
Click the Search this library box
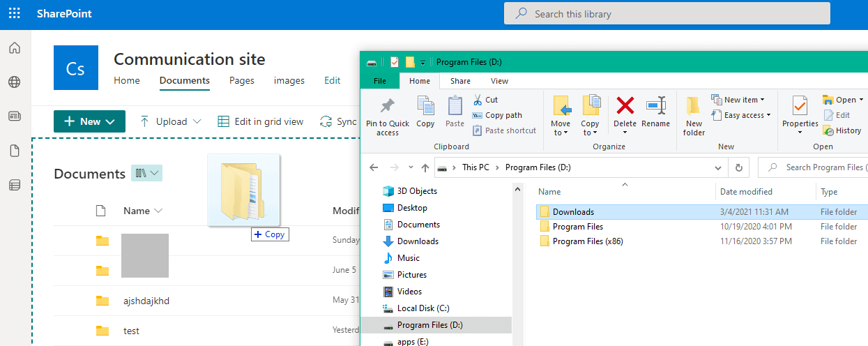coord(667,14)
